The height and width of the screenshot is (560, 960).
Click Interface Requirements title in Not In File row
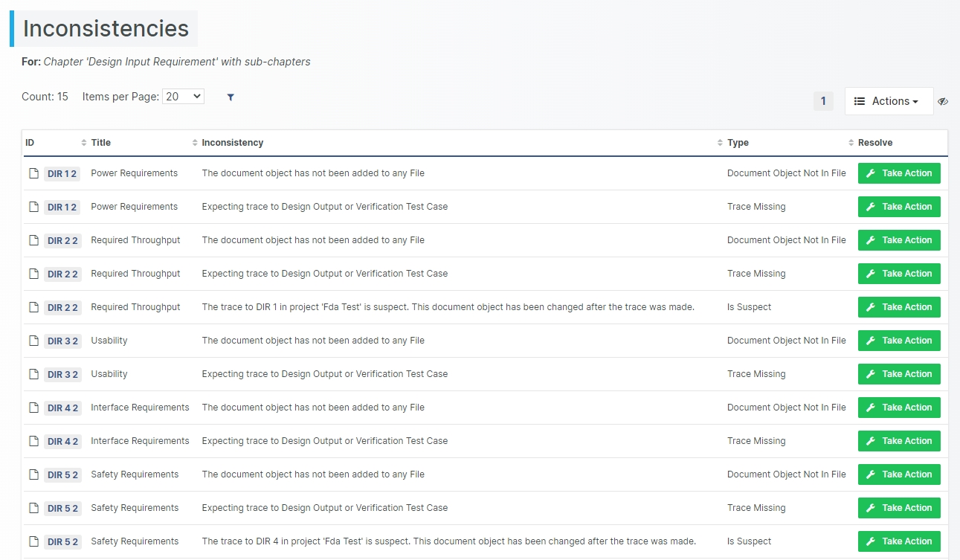140,408
